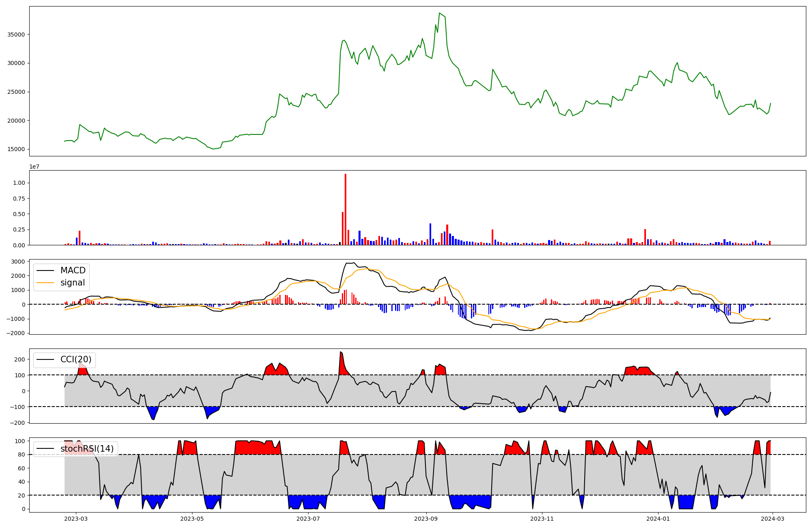Click the tallest red volume bar
This screenshot has height=528, width=812.
346,209
